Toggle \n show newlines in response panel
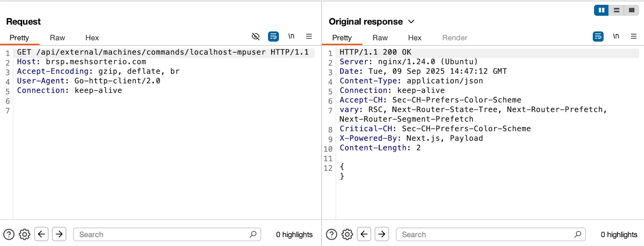Viewport: 644px width, 246px height. click(616, 36)
